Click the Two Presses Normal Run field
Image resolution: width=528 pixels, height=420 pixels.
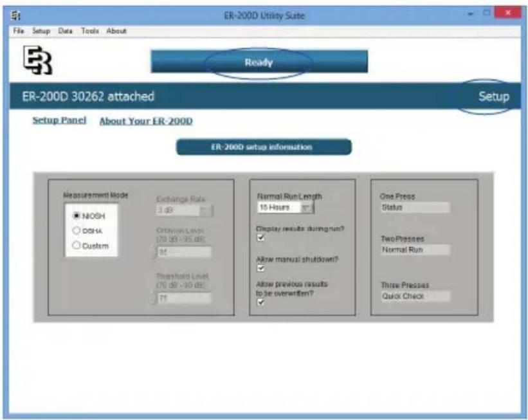(415, 250)
